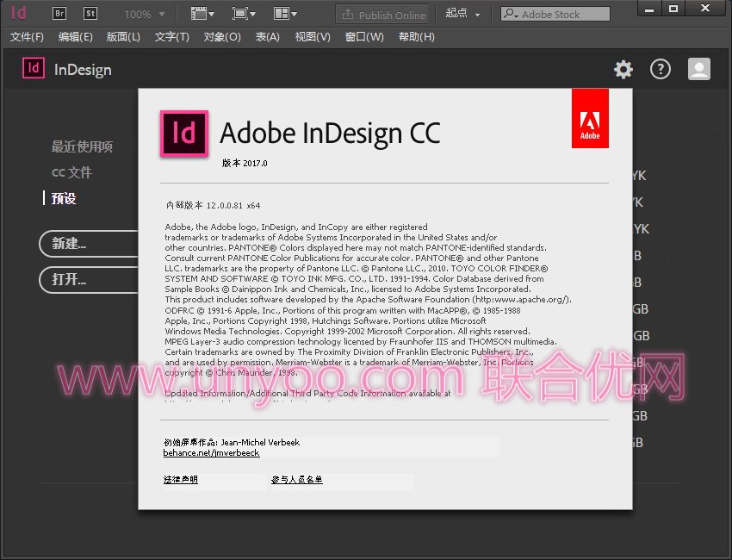Open the user profile avatar

coord(699,69)
